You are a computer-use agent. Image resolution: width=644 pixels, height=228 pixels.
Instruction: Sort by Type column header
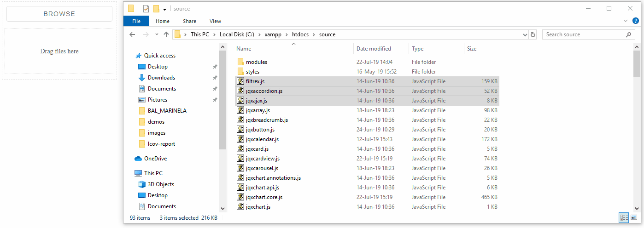point(437,49)
